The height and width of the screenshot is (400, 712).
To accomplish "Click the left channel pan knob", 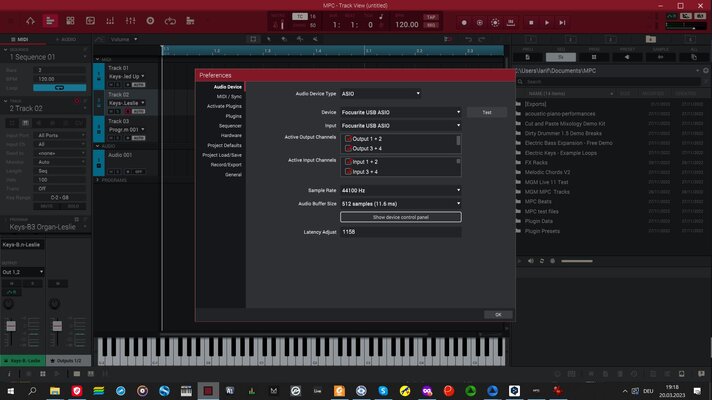I will point(8,303).
